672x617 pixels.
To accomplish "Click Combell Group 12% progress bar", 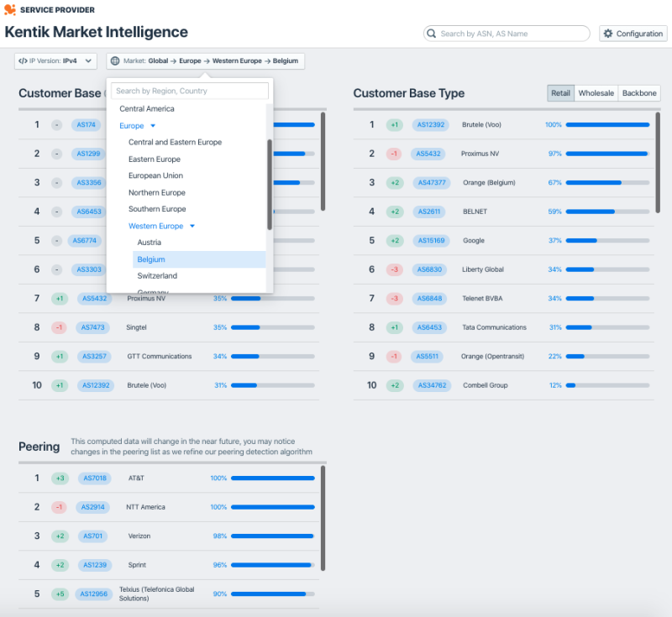I will coord(607,385).
